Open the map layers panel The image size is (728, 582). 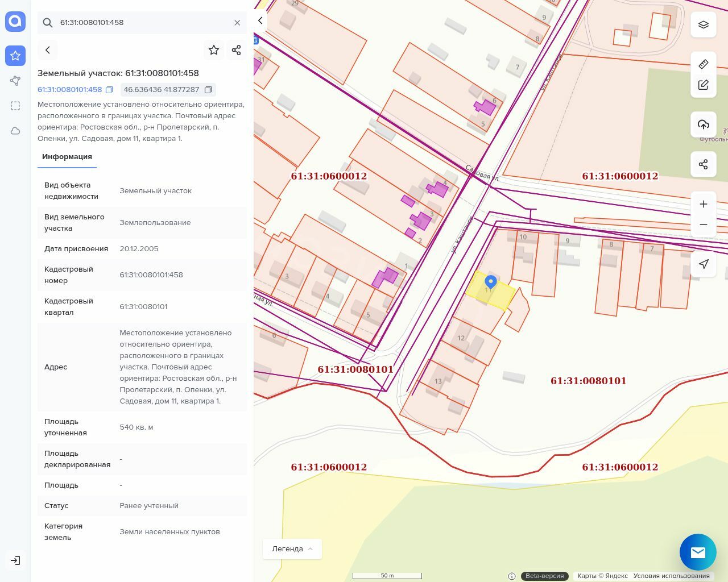coord(704,24)
